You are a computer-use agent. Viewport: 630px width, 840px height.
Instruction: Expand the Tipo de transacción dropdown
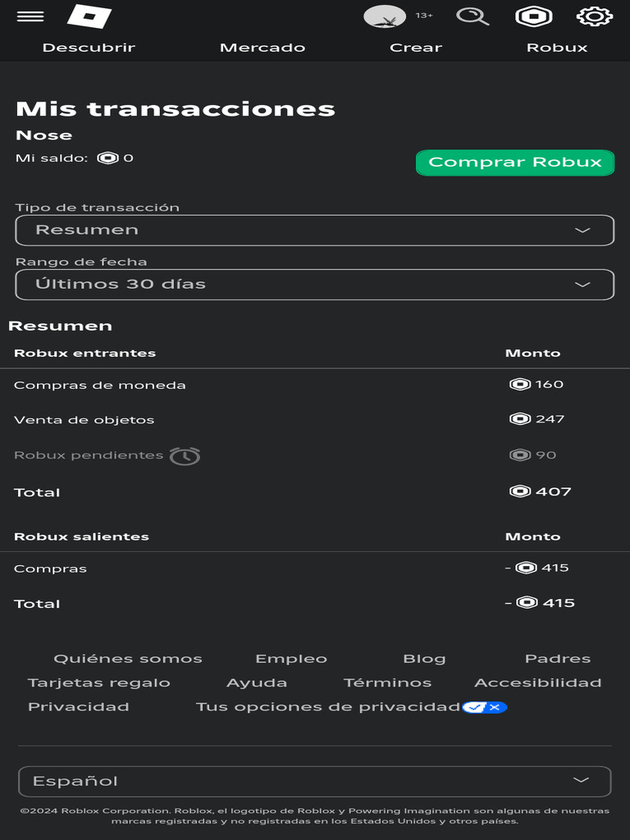[x=315, y=231]
